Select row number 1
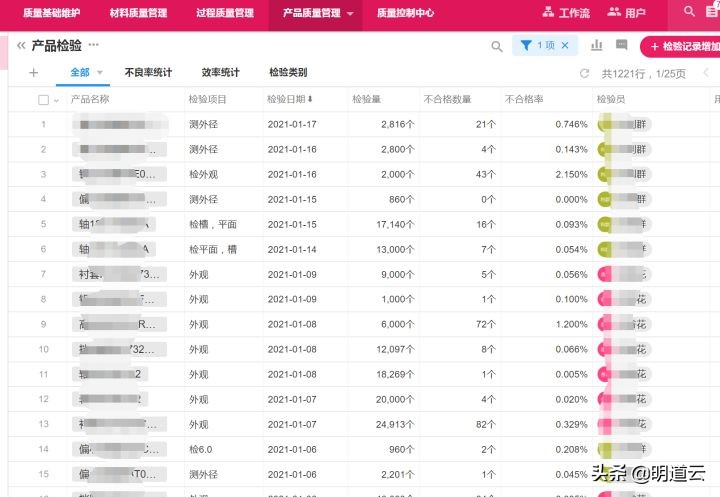 [44, 124]
